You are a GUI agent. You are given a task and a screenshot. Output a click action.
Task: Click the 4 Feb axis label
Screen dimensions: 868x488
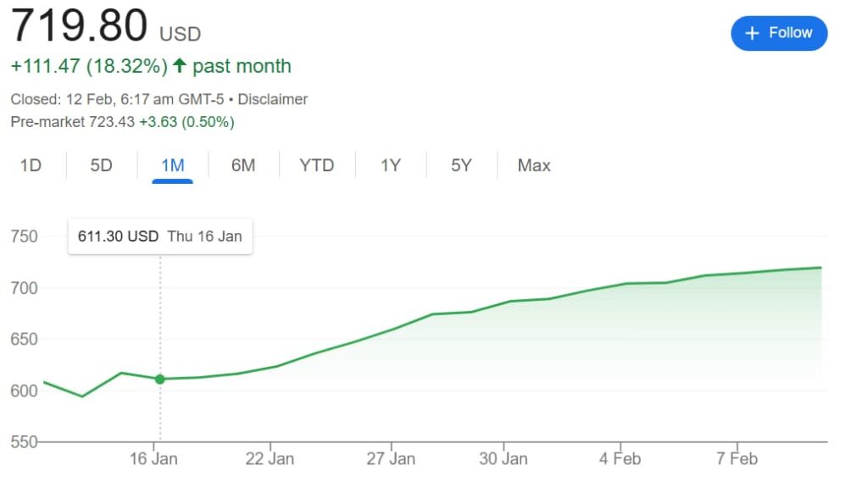[620, 459]
